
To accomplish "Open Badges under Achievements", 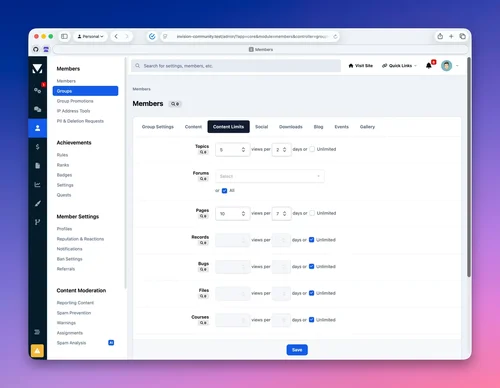I will point(64,175).
